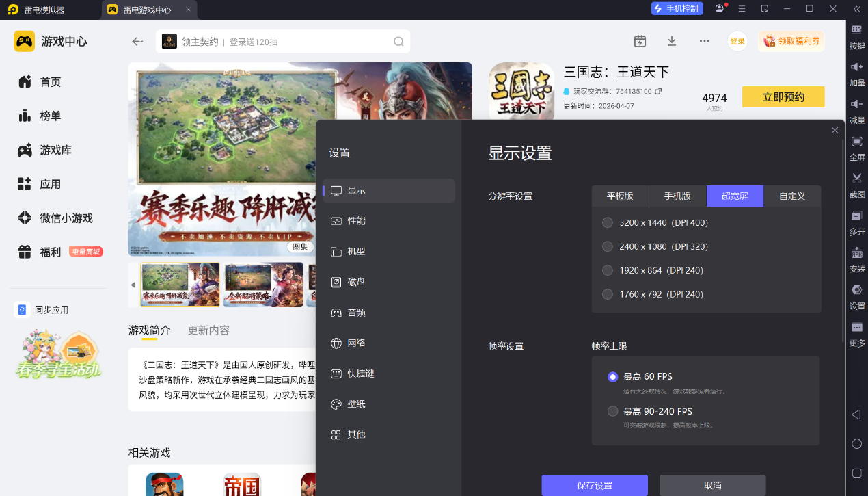Click the volume up 加量 icon
Screen dimensions: 868x496
(856, 67)
